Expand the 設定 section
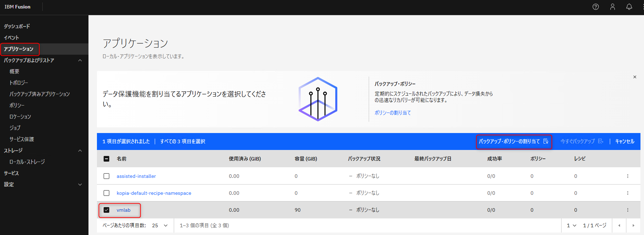This screenshot has width=644, height=235. 80,185
